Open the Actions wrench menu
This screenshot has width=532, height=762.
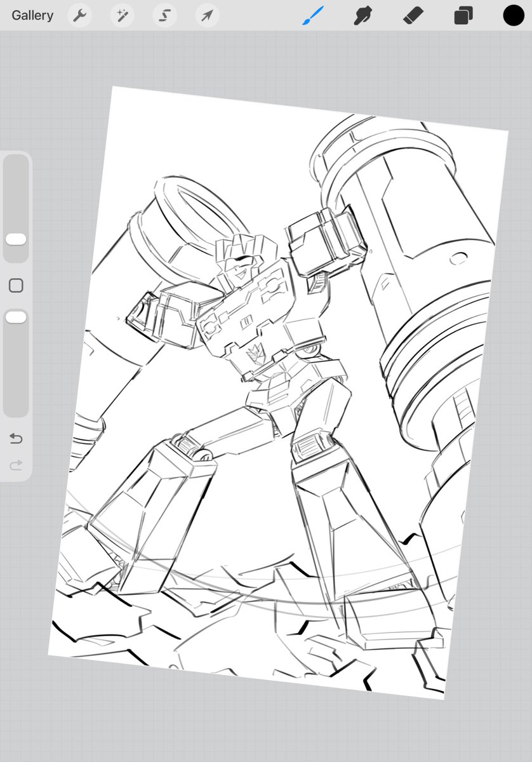click(80, 15)
